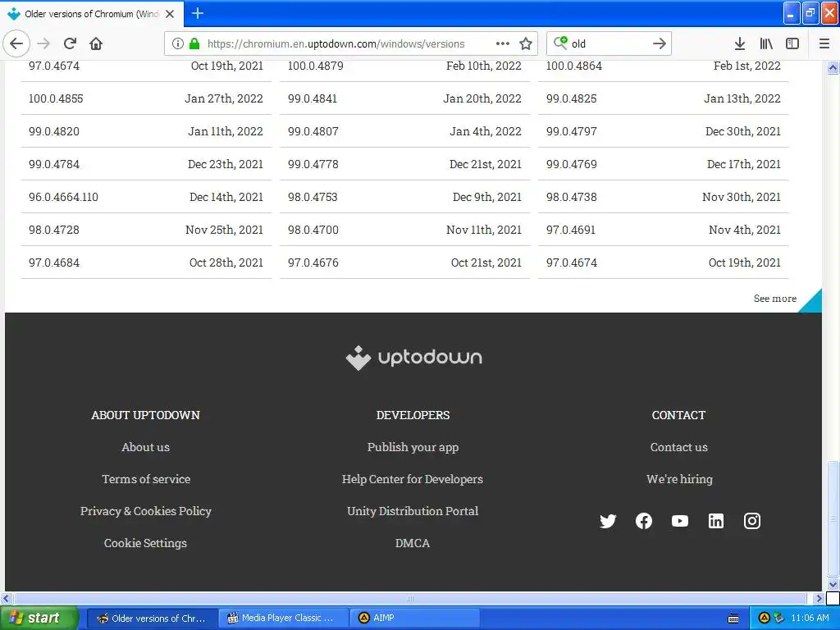Open Terms of service
The width and height of the screenshot is (840, 630).
(x=146, y=479)
